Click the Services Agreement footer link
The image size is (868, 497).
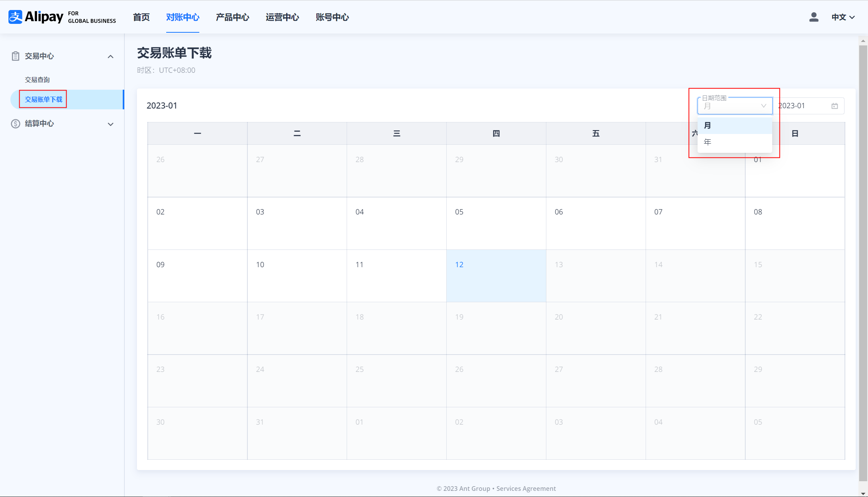pyautogui.click(x=526, y=489)
